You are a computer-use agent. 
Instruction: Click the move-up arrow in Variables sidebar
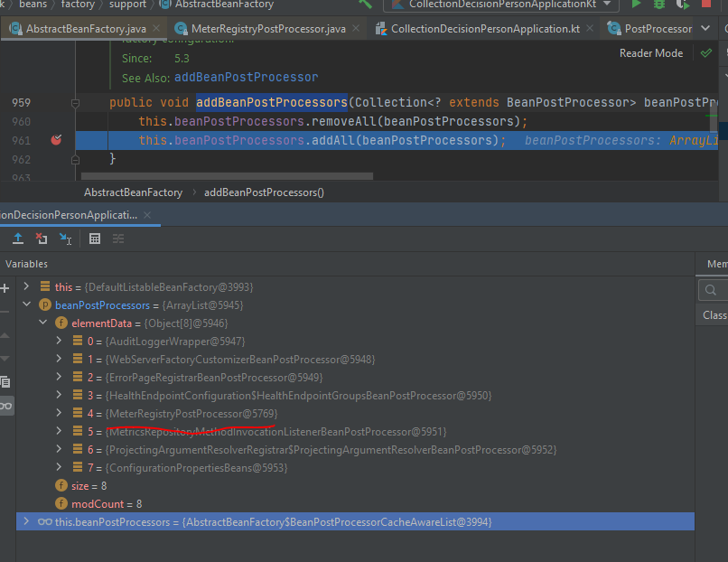pyautogui.click(x=5, y=335)
